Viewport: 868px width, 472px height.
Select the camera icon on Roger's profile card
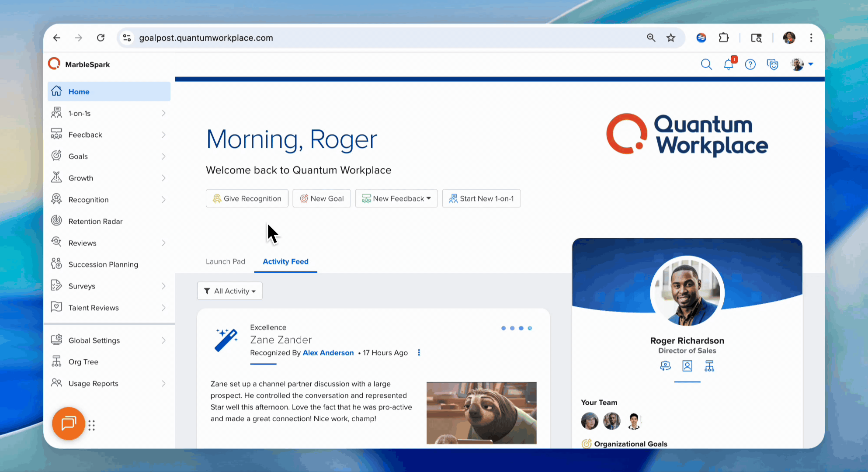[665, 366]
